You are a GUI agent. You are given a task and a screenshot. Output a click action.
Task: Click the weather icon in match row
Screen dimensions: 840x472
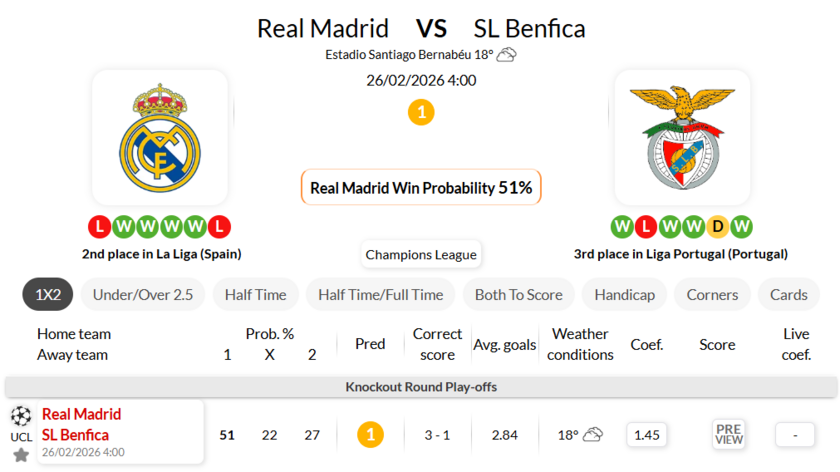pyautogui.click(x=593, y=434)
